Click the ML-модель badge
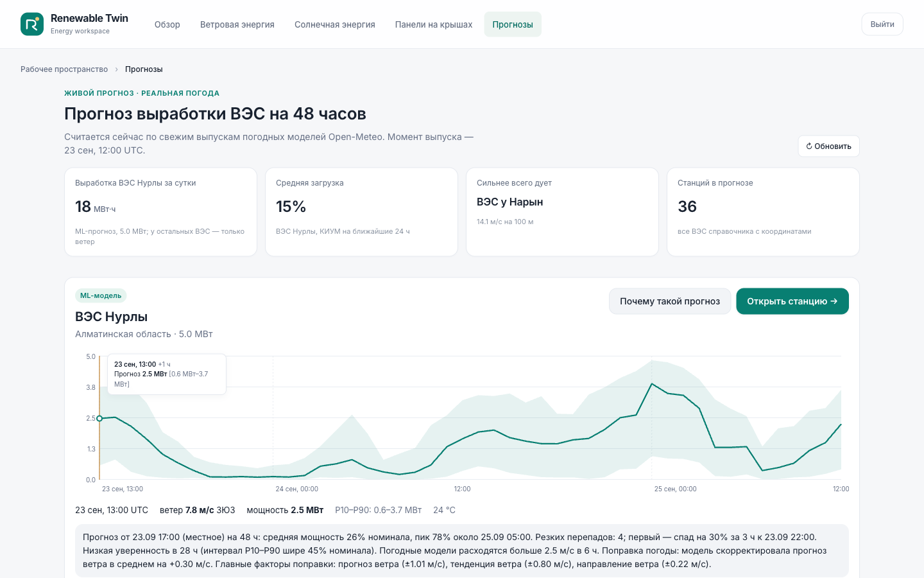Viewport: 924px width, 578px height. (101, 295)
